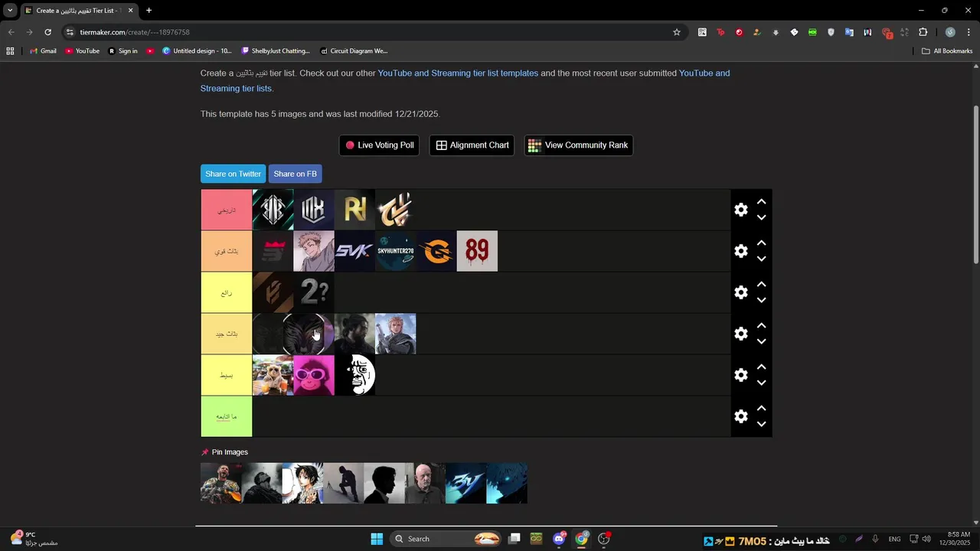Open the Gmail bookmark

(43, 51)
